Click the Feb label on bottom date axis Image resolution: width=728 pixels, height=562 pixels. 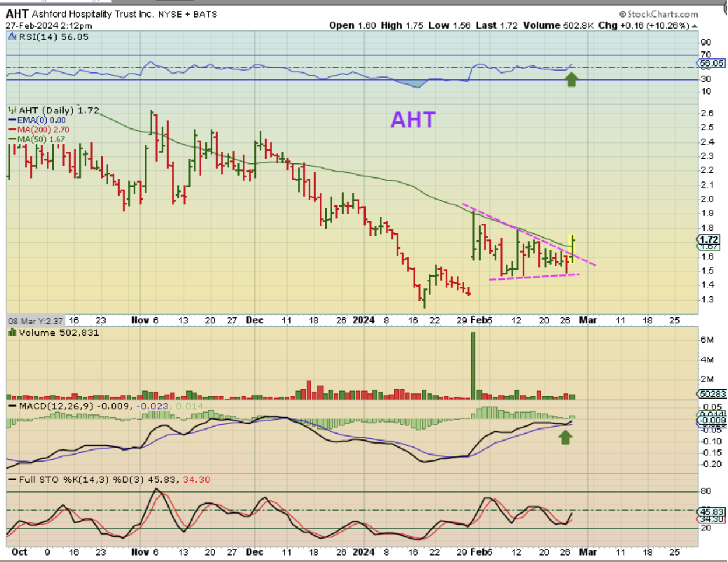click(478, 551)
